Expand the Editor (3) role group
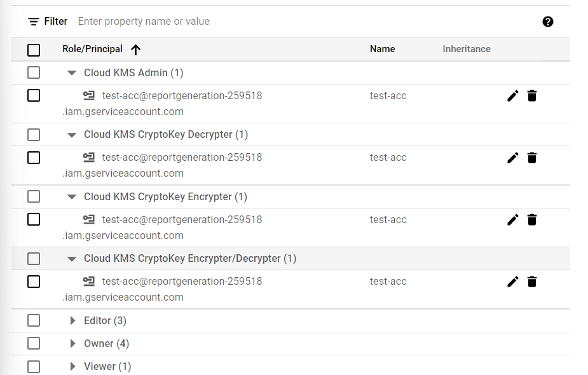588x375 pixels. 73,321
